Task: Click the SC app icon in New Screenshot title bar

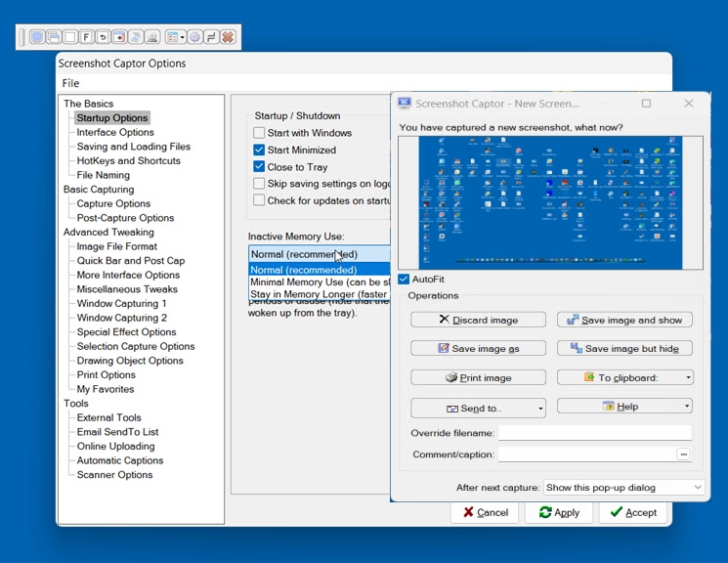Action: tap(405, 104)
